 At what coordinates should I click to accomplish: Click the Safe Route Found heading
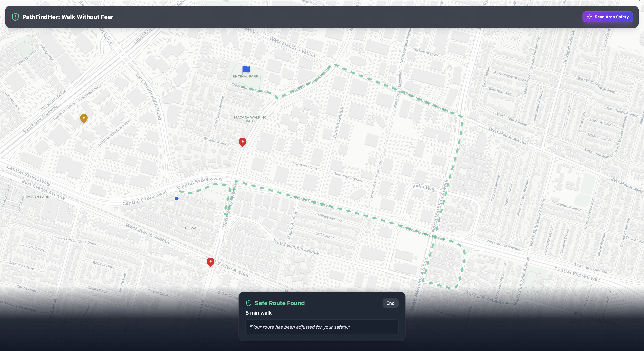pyautogui.click(x=280, y=303)
